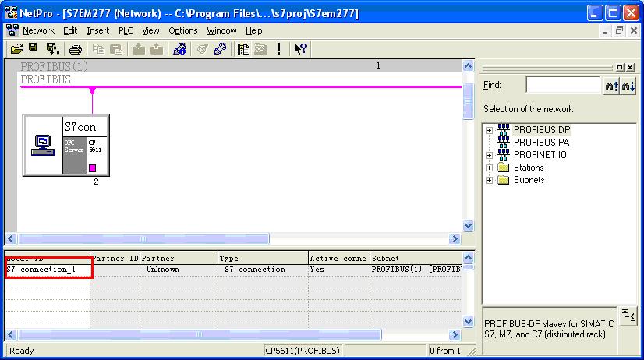Viewport: 644px width, 360px height.
Task: Select Subnets folder in catalog
Action: tap(529, 180)
